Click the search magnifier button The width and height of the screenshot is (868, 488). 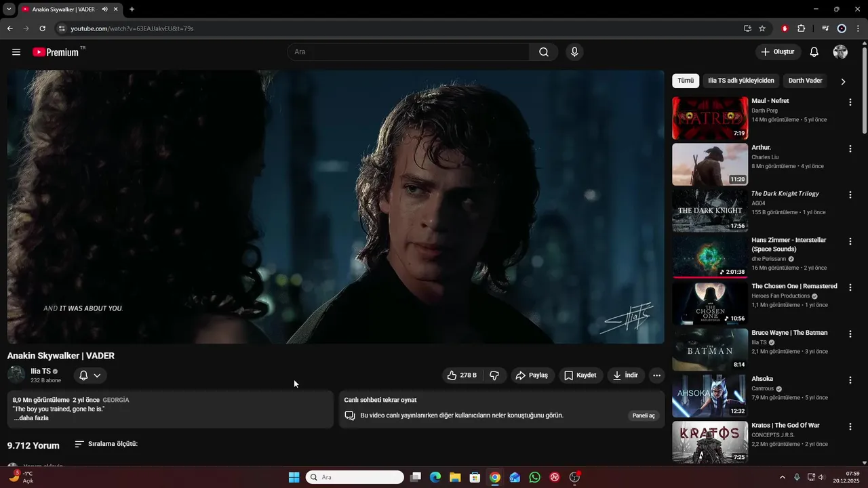[544, 52]
